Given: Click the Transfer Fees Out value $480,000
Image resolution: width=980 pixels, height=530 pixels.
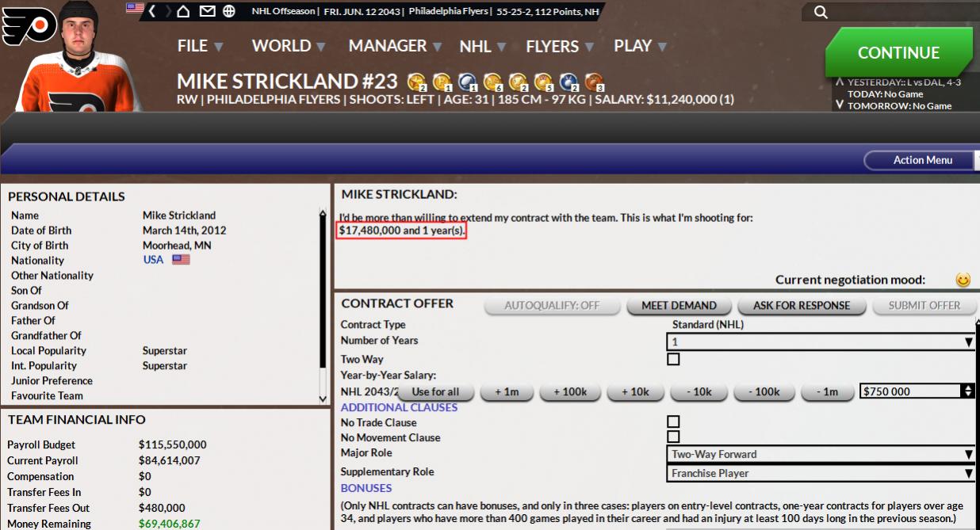Looking at the screenshot, I should [x=162, y=508].
